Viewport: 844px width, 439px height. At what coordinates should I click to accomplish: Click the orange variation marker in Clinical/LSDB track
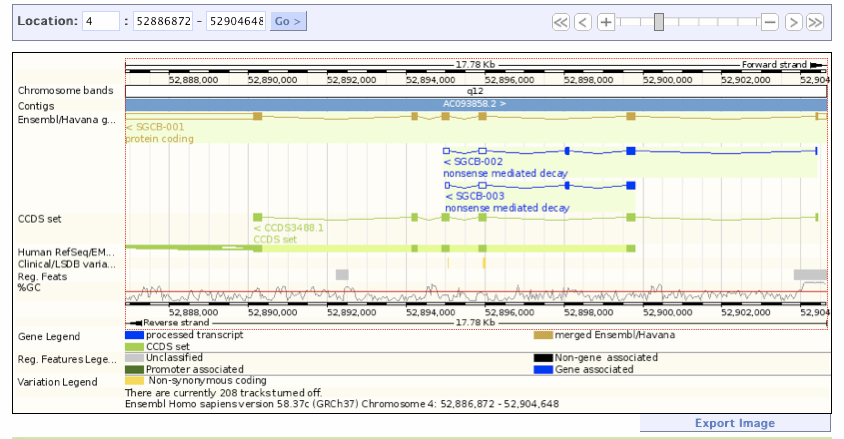(484, 262)
